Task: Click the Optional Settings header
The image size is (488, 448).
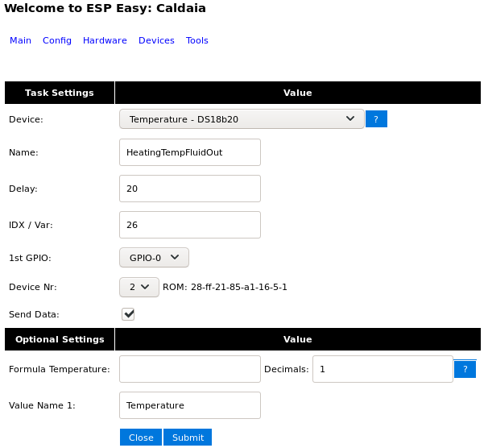Action: [60, 339]
